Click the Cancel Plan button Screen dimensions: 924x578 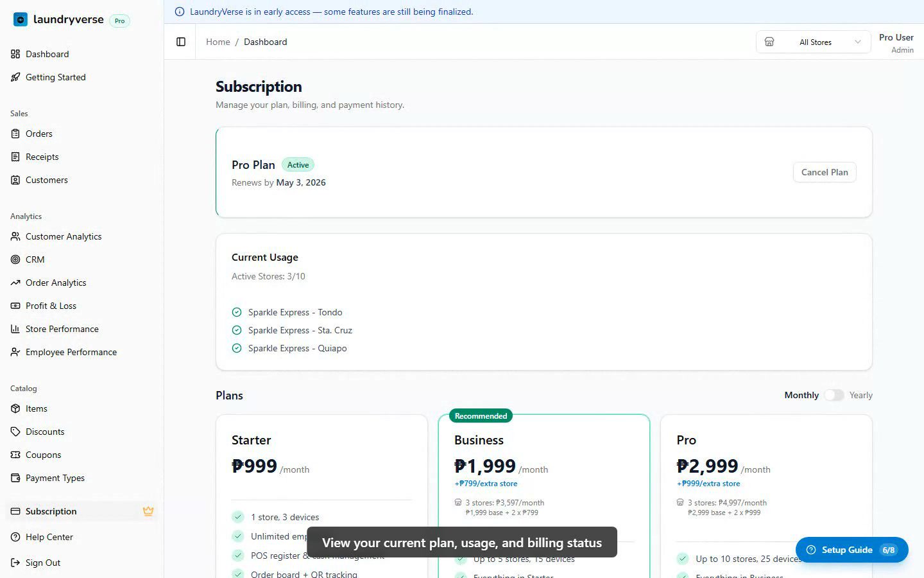825,172
